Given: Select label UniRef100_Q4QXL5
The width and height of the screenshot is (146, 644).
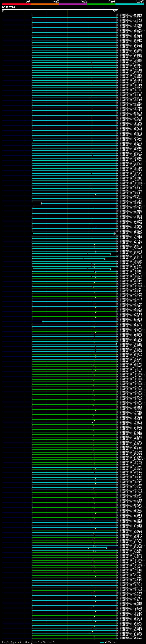Looking at the screenshot, I should (x=131, y=568).
